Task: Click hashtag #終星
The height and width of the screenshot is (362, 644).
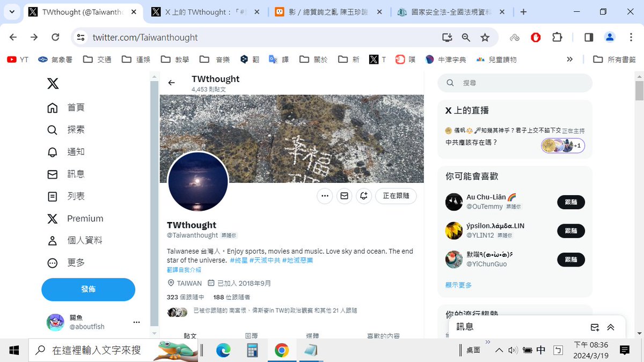Action: 238,261
